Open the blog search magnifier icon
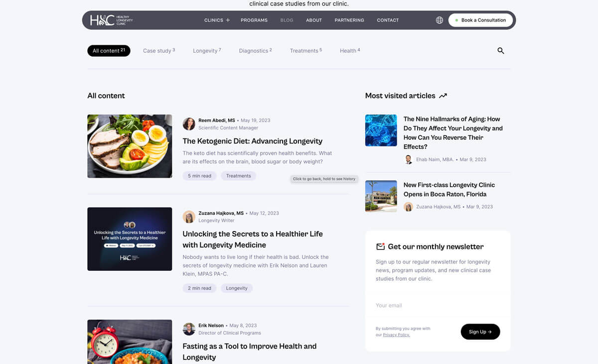Screen dimensions: 598x364 click(501, 51)
